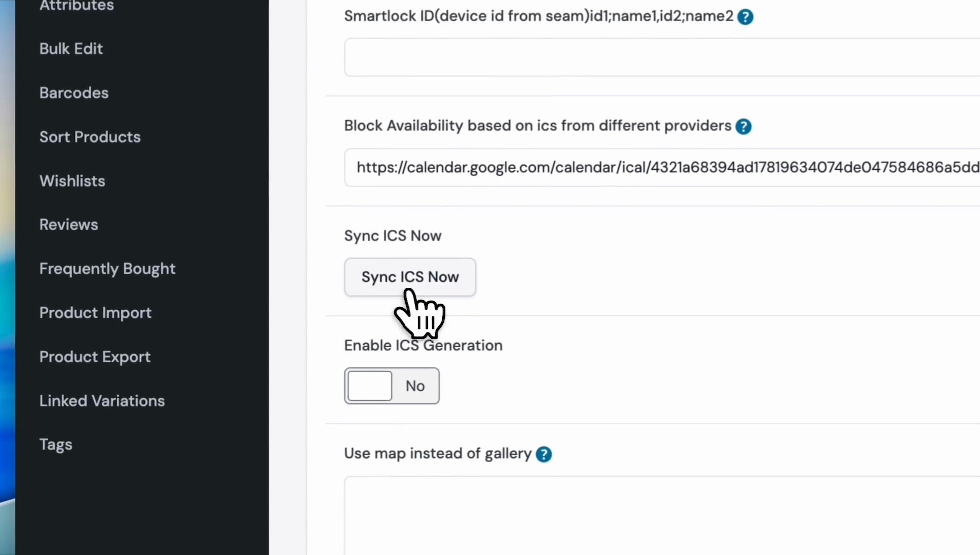The width and height of the screenshot is (980, 555).
Task: Click the Sync ICS Now button
Action: pos(410,277)
